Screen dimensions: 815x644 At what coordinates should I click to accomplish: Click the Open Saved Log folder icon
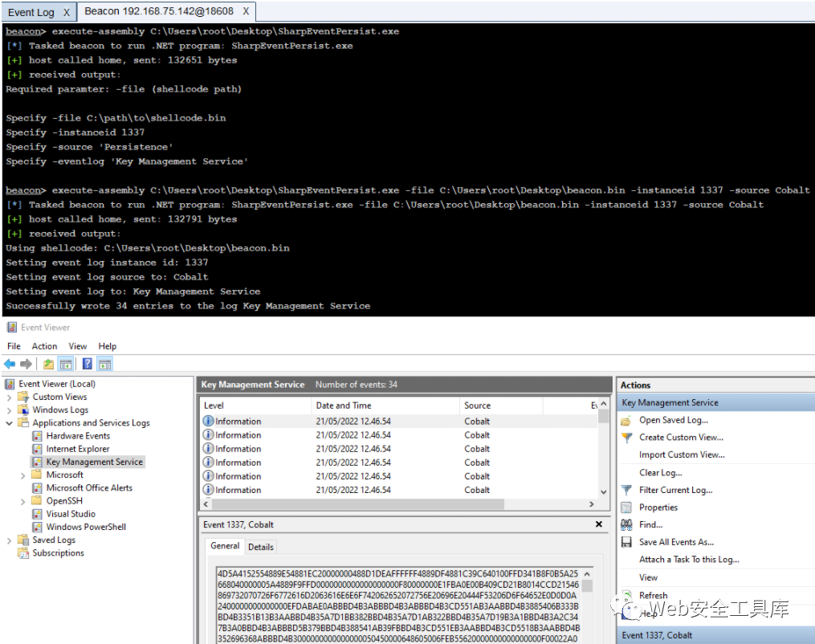pos(626,421)
